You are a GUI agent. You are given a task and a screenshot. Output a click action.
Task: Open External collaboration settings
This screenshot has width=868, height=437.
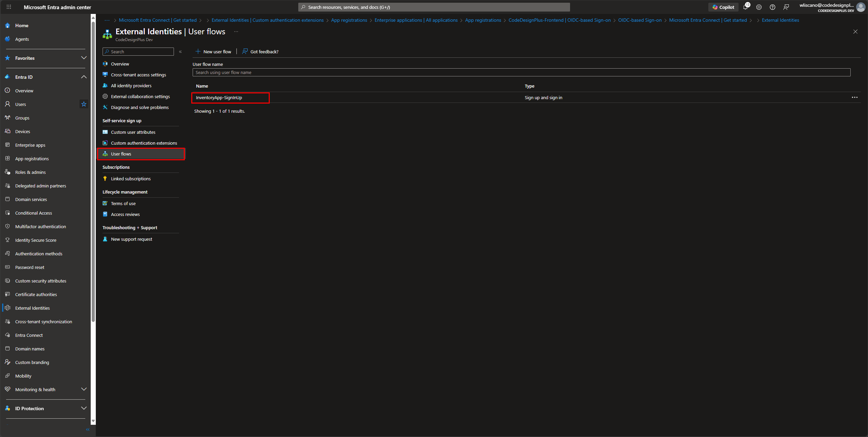click(140, 96)
